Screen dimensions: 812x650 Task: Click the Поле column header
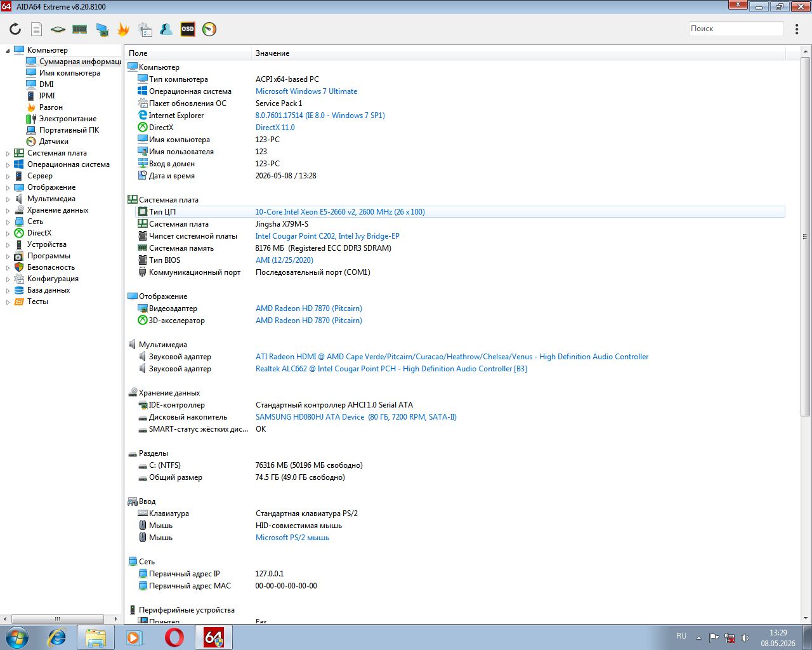coord(188,53)
